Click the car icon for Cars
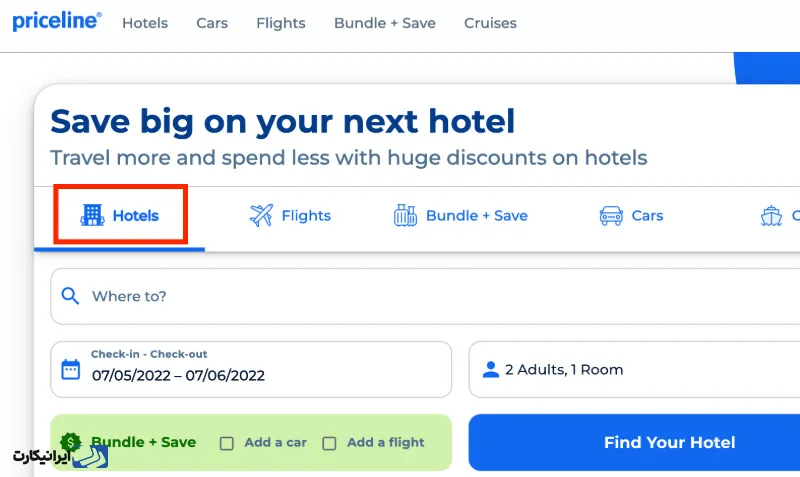This screenshot has width=800, height=477. pos(611,215)
